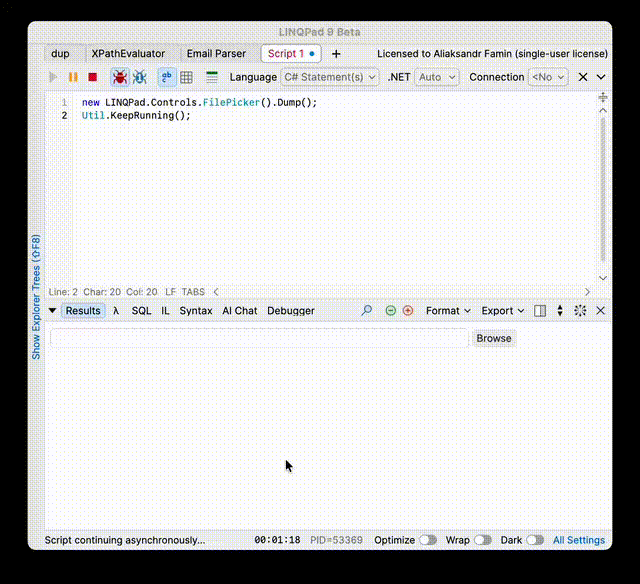The height and width of the screenshot is (584, 640).
Task: Open the Syntax tab
Action: [x=196, y=311]
